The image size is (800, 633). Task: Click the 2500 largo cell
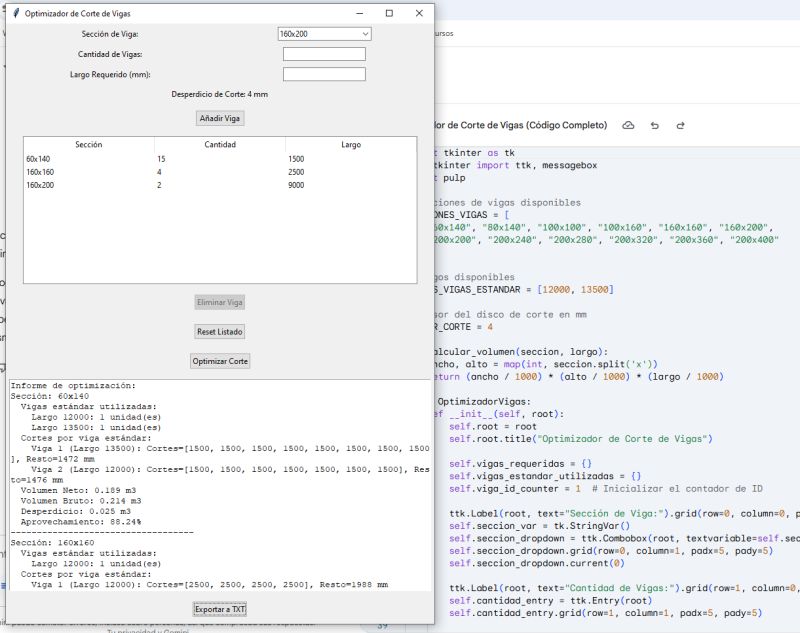[x=296, y=172]
